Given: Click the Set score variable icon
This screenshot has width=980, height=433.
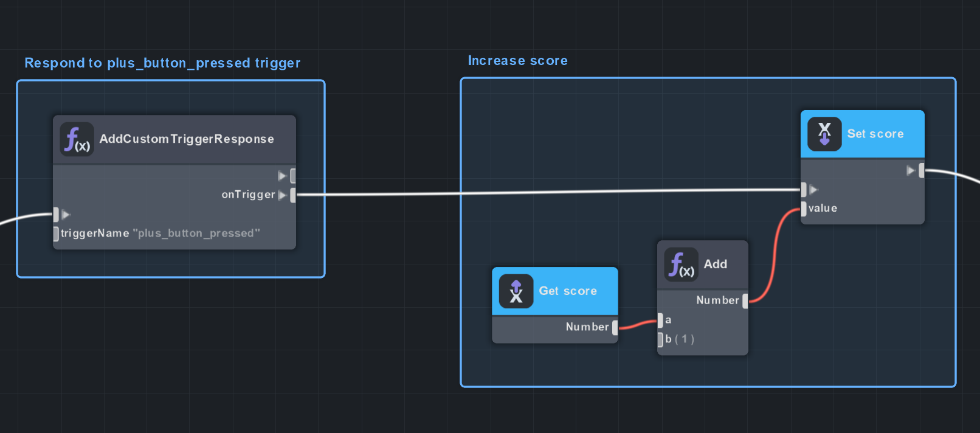Looking at the screenshot, I should point(824,134).
